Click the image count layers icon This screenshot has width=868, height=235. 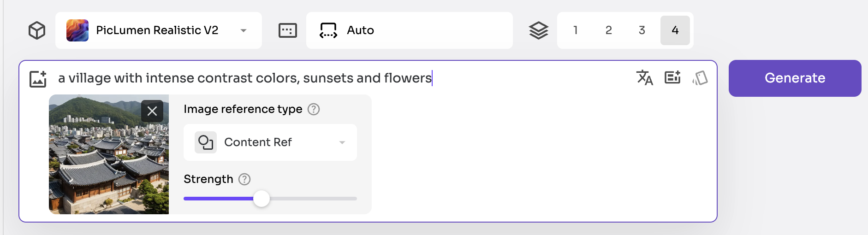[x=539, y=30]
